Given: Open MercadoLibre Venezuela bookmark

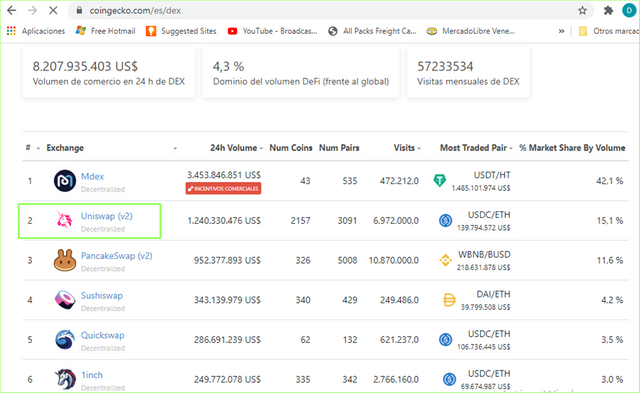Looking at the screenshot, I should pos(470,31).
